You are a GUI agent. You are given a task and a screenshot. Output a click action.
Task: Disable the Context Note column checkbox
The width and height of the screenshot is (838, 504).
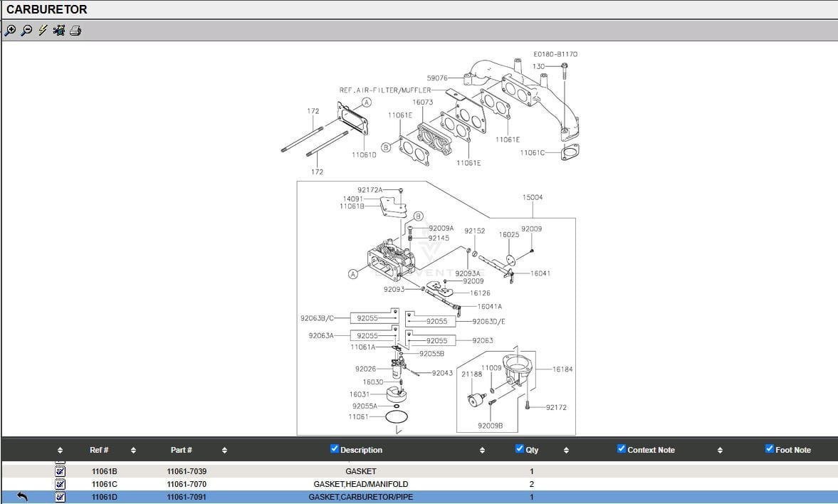[x=622, y=449]
